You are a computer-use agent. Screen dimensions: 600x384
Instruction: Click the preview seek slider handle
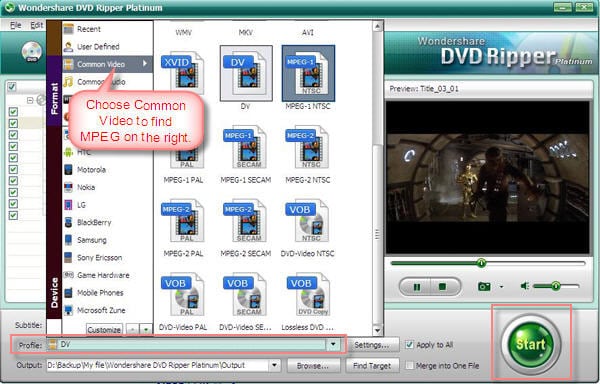tap(481, 263)
